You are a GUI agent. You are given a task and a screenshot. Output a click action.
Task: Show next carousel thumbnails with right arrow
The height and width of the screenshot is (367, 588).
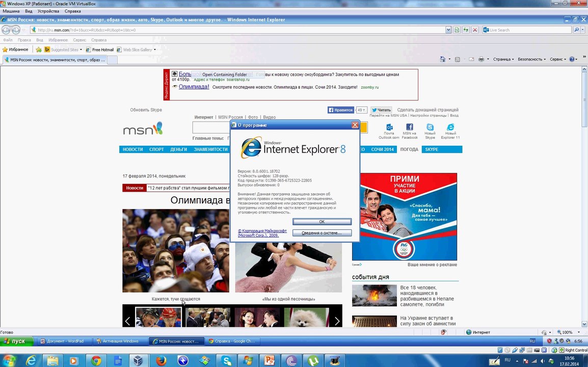coord(337,321)
